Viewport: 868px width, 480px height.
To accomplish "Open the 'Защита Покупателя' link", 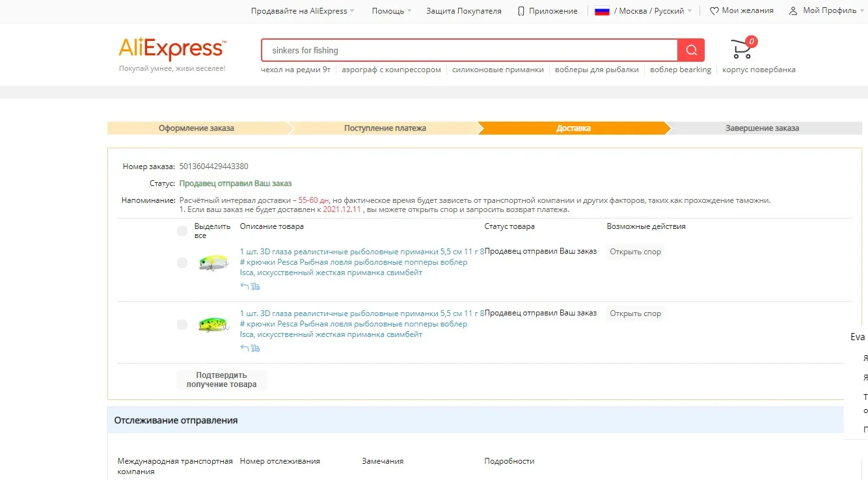I will pyautogui.click(x=464, y=11).
